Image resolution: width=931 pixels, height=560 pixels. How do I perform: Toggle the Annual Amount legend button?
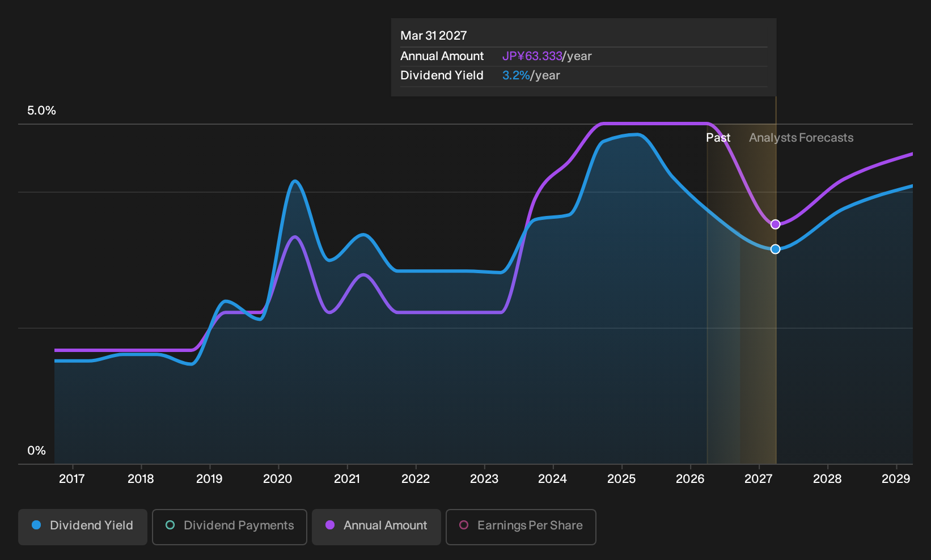pos(376,527)
